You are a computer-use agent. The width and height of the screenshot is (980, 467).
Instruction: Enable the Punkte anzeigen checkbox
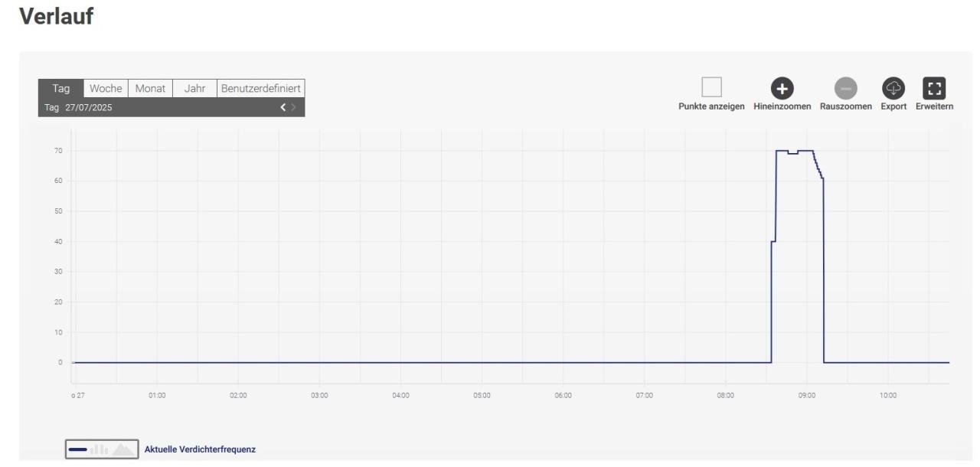coord(711,88)
